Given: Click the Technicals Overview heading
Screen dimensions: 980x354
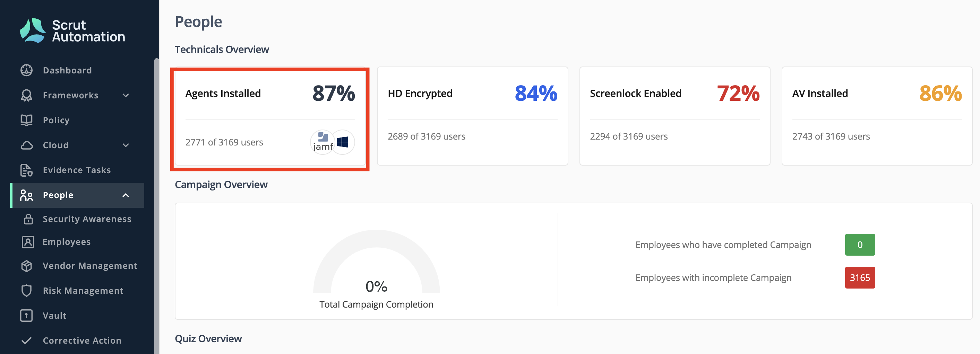Looking at the screenshot, I should (222, 50).
